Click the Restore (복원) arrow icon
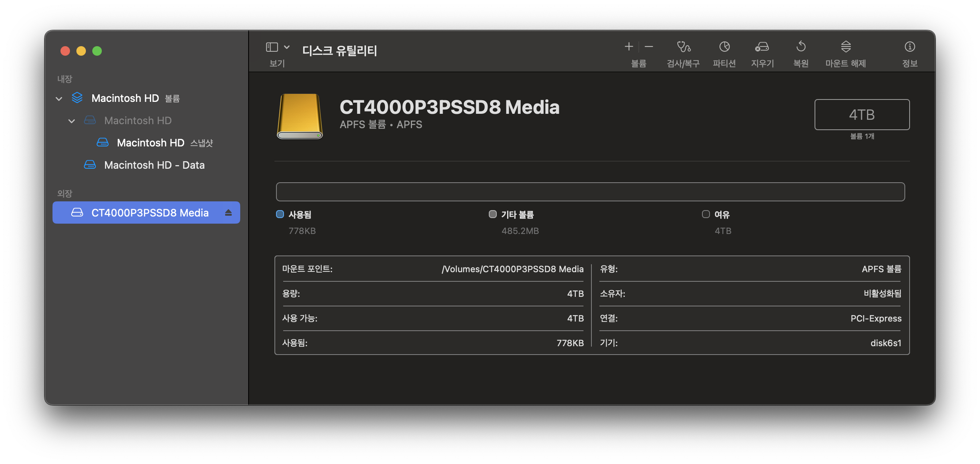 tap(801, 47)
